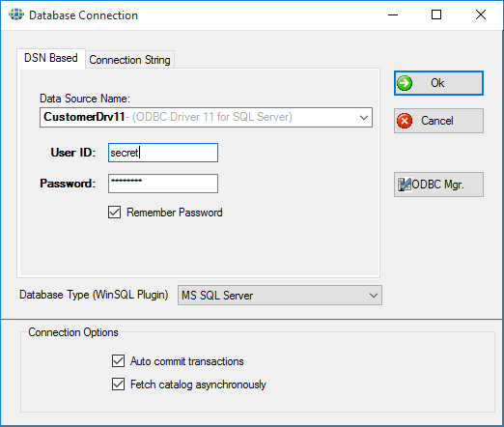Click the red X Cancel icon
Image resolution: width=504 pixels, height=427 pixels.
pos(405,121)
